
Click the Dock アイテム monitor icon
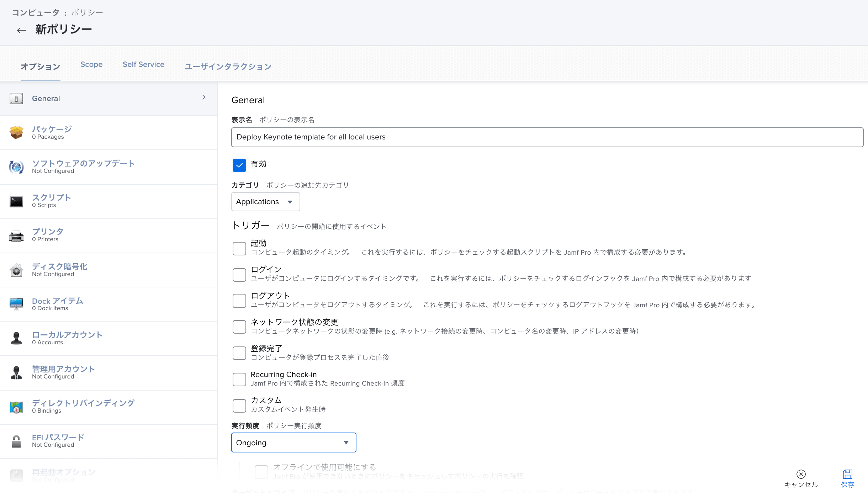[x=16, y=304]
